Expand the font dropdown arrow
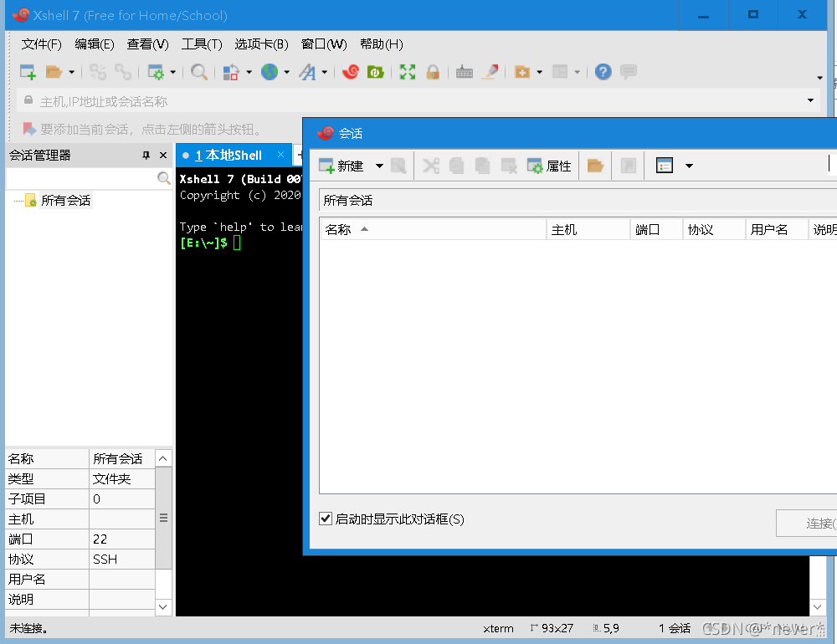Viewport: 837px width, 644px height. click(324, 73)
